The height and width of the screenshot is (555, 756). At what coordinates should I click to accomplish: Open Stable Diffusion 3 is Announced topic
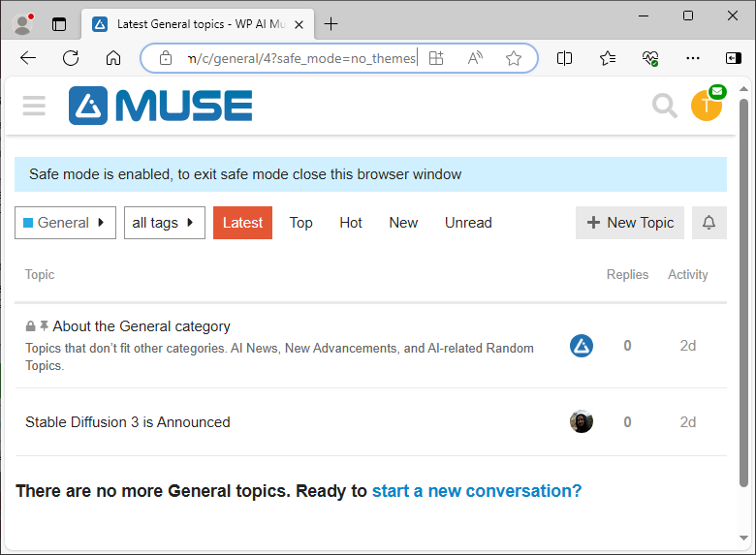[x=128, y=422]
